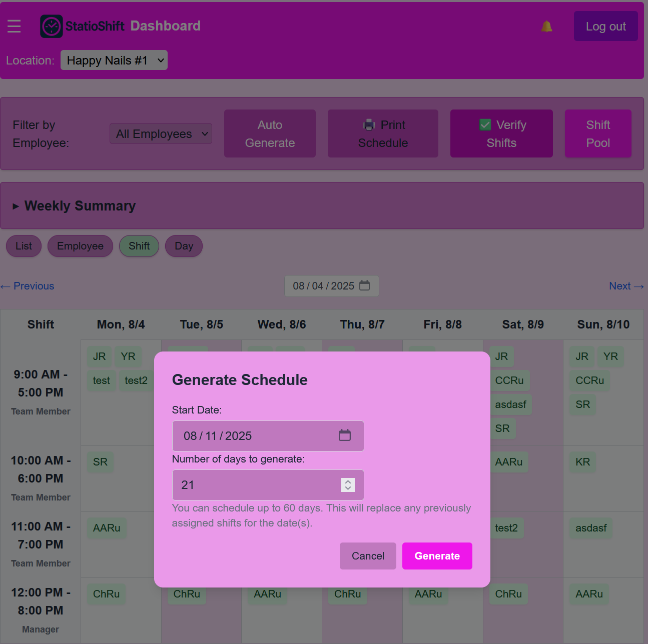Viewport: 648px width, 644px height.
Task: Click AARu chip on Sunday 12:00 PM
Action: (589, 594)
